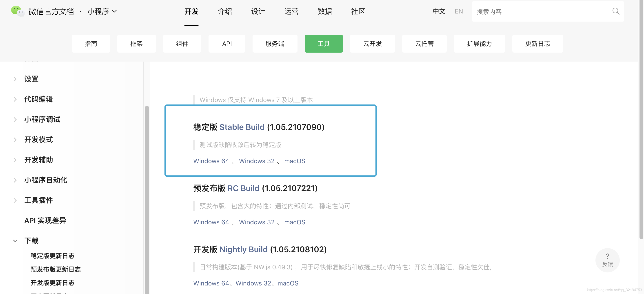Viewport: 644px width, 294px height.
Task: Open the 社区 top navigation tab
Action: pos(358,11)
